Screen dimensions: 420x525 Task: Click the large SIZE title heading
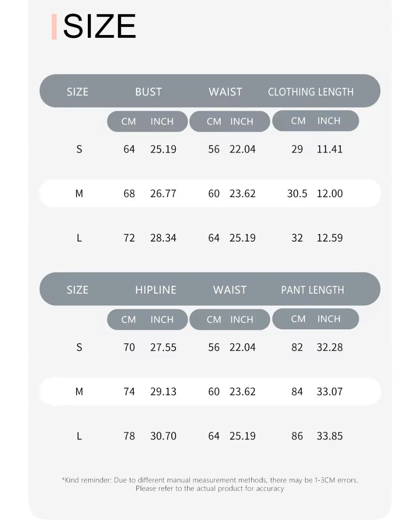coord(100,26)
